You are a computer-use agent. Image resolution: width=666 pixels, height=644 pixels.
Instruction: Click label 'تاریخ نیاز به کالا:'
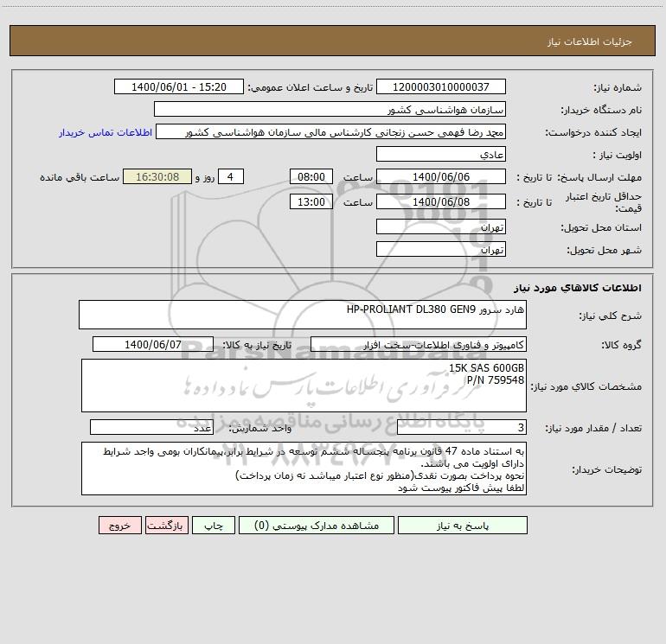(x=257, y=346)
